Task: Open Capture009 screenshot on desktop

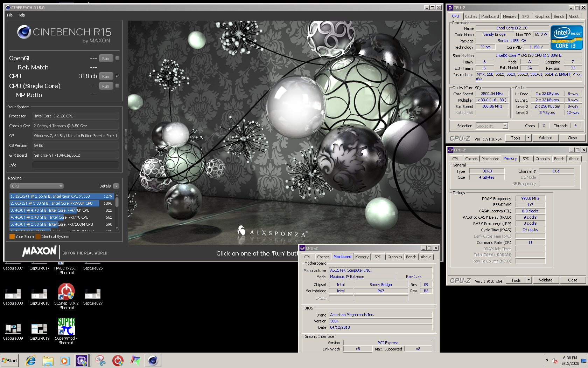Action: tap(13, 331)
